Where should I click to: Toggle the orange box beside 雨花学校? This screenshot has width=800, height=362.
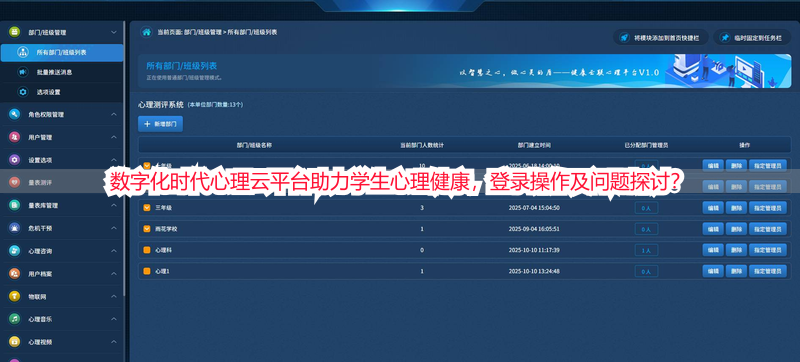point(146,229)
